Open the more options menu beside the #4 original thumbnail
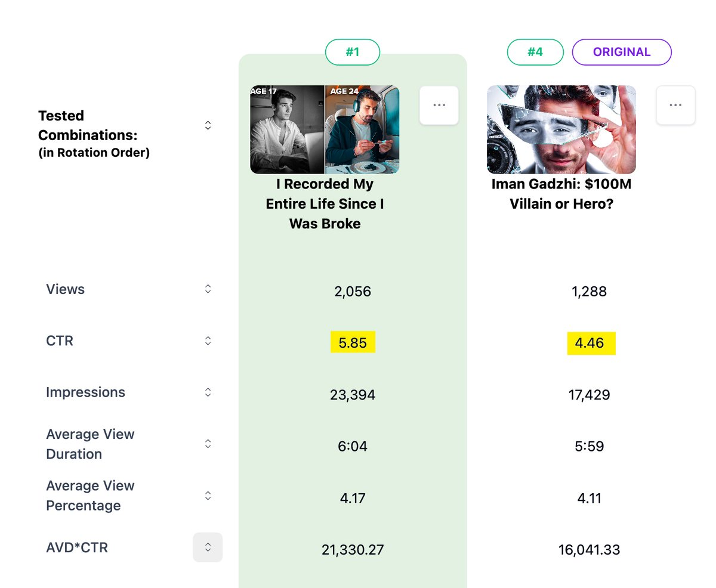This screenshot has height=588, width=716. 675,106
